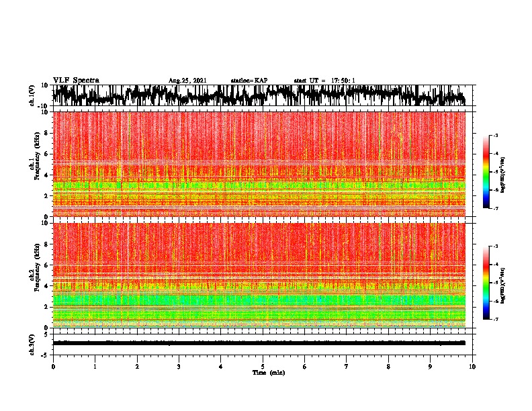Image resolution: width=532 pixels, height=411 pixels.
Task: Click time axis tick label "1"
Action: tap(95, 367)
